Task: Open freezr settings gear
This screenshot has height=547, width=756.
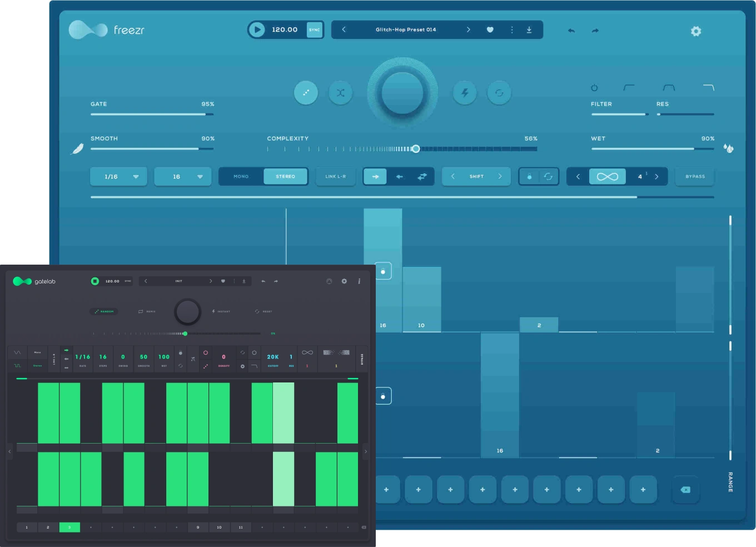Action: (695, 31)
